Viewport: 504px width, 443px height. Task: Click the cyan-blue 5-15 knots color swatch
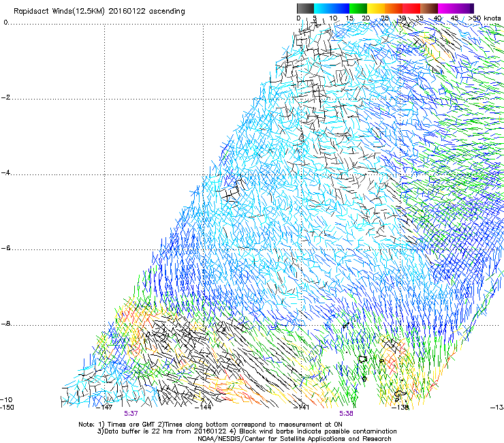click(x=332, y=8)
